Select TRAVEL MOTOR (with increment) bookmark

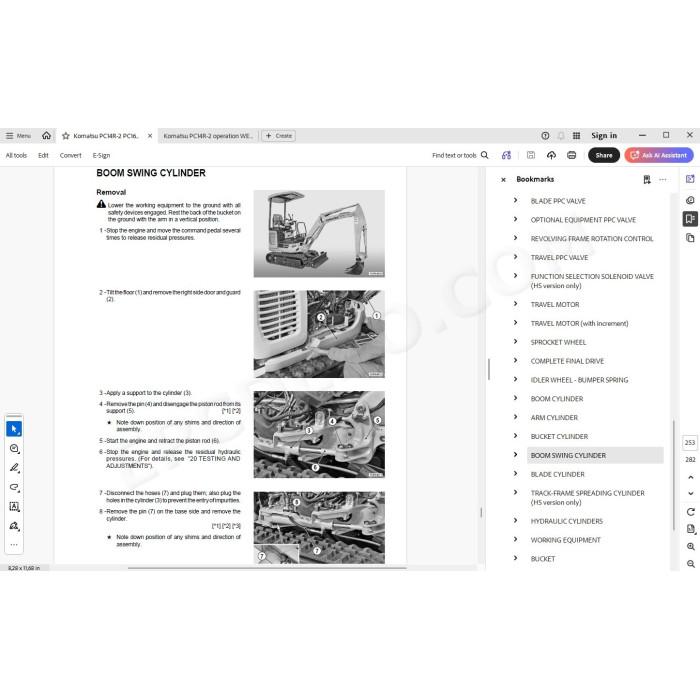coord(579,323)
